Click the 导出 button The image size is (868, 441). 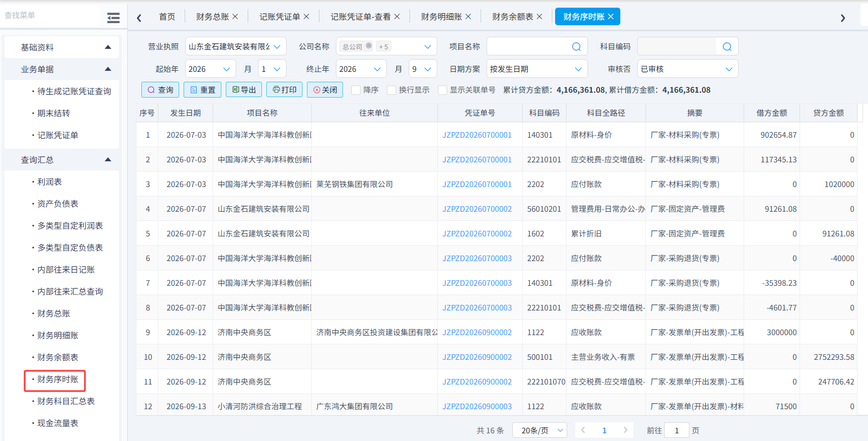pos(244,89)
